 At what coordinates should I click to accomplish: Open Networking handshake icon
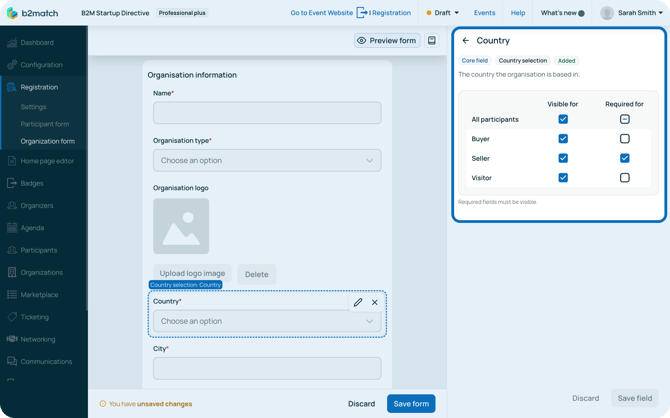(x=12, y=339)
